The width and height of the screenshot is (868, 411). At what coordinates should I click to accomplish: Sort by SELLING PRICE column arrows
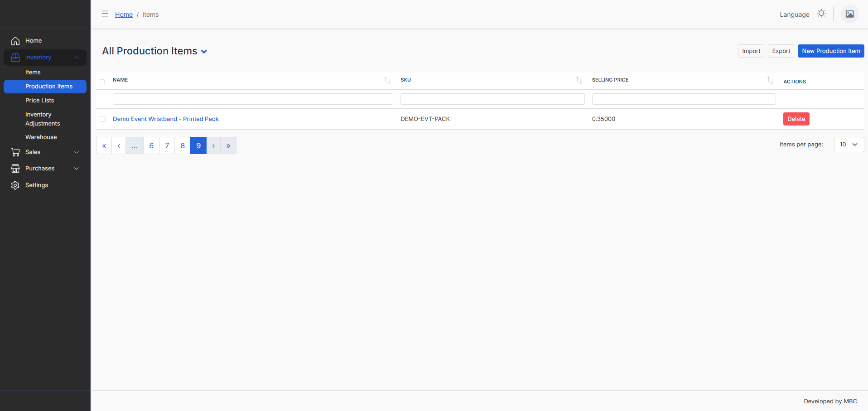[770, 80]
